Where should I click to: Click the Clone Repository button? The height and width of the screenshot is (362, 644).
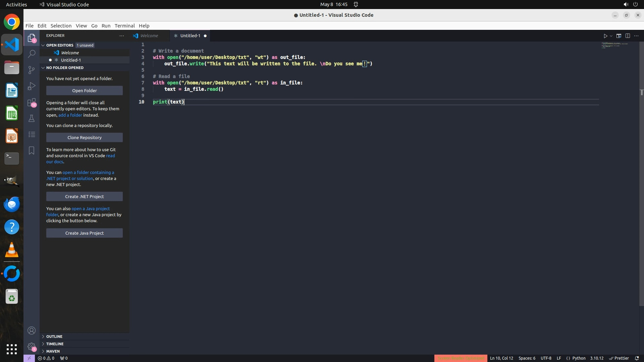[x=84, y=137]
